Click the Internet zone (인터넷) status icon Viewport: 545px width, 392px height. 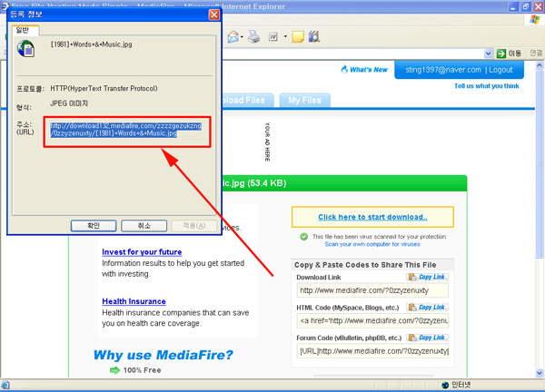[x=445, y=385]
